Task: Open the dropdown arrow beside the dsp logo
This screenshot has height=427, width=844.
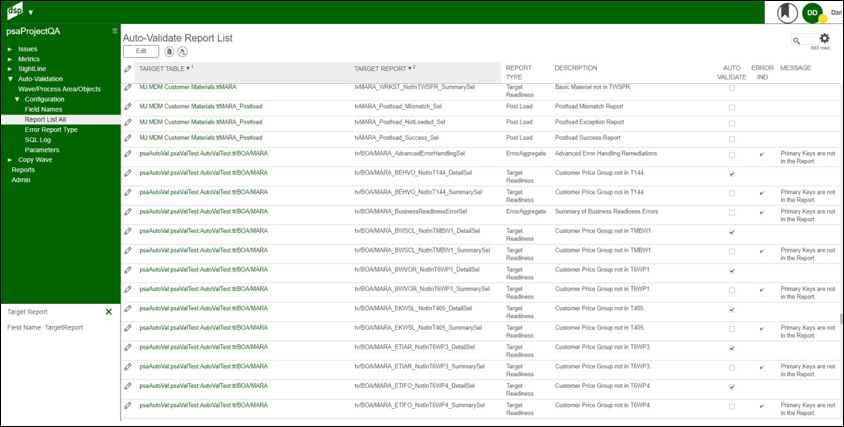Action: [31, 12]
